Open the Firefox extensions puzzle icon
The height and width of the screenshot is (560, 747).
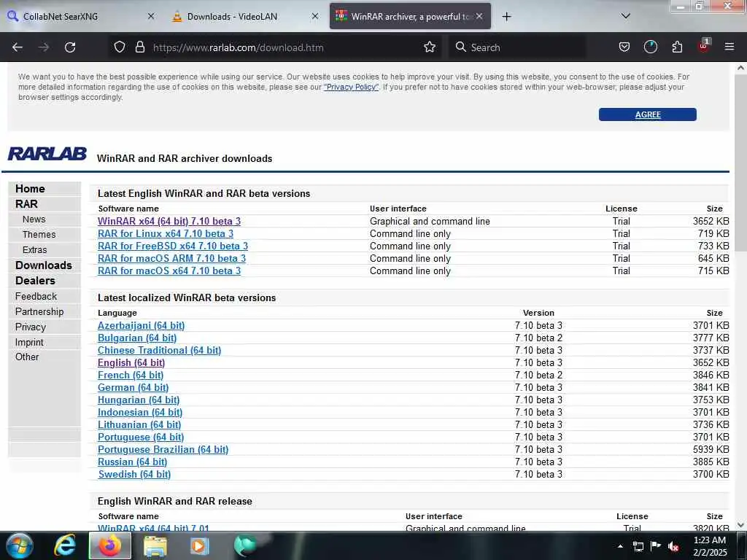pyautogui.click(x=677, y=47)
